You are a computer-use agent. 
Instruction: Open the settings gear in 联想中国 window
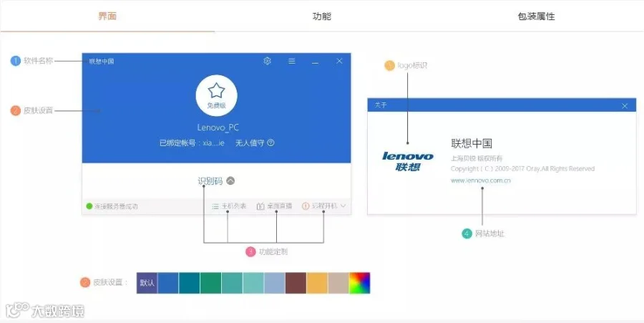click(x=268, y=61)
